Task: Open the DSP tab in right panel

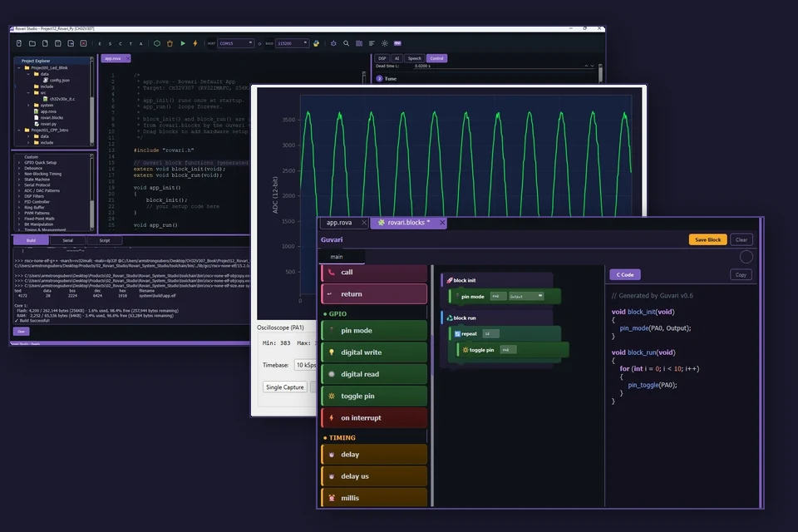Action: point(382,58)
